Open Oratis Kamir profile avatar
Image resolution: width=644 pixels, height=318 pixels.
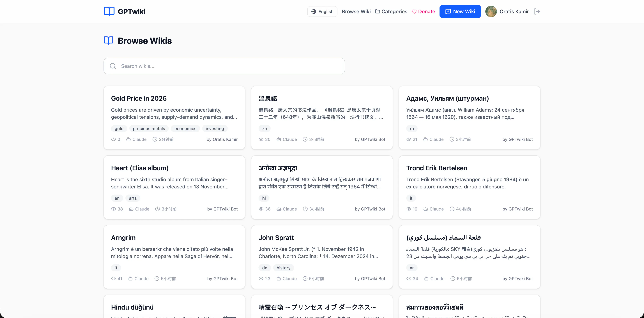point(491,11)
